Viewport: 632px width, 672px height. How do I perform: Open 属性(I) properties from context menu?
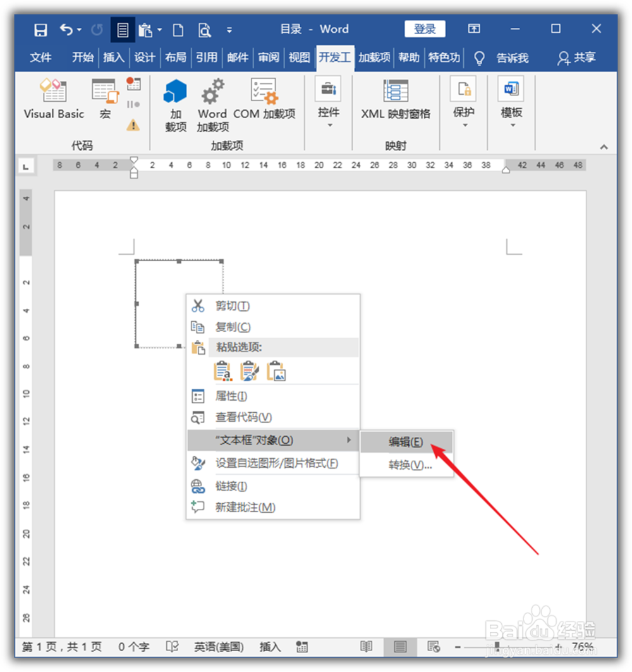tap(274, 396)
